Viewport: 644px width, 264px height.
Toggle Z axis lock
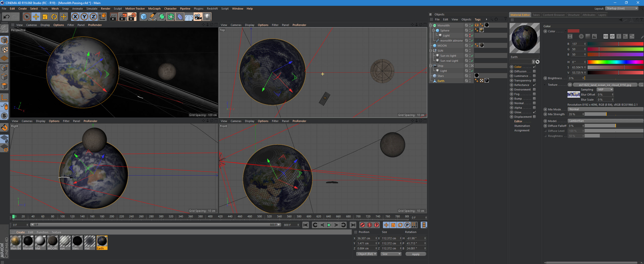pyautogui.click(x=93, y=17)
